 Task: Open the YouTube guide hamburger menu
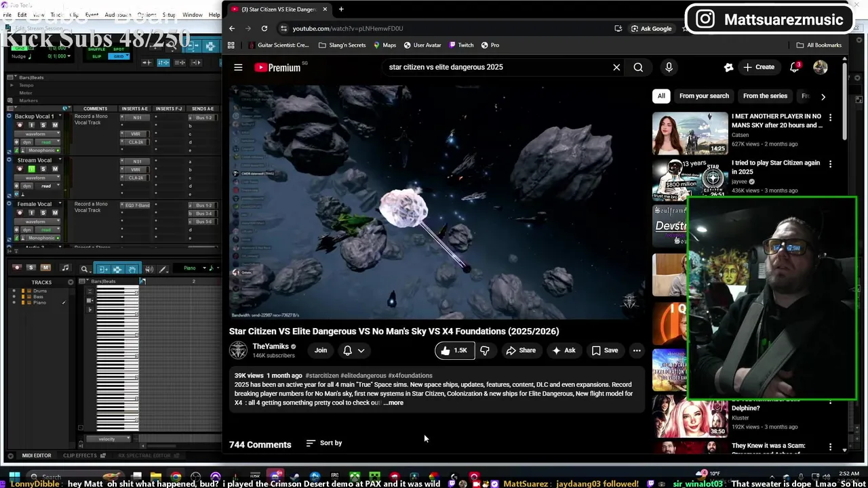[x=238, y=67]
